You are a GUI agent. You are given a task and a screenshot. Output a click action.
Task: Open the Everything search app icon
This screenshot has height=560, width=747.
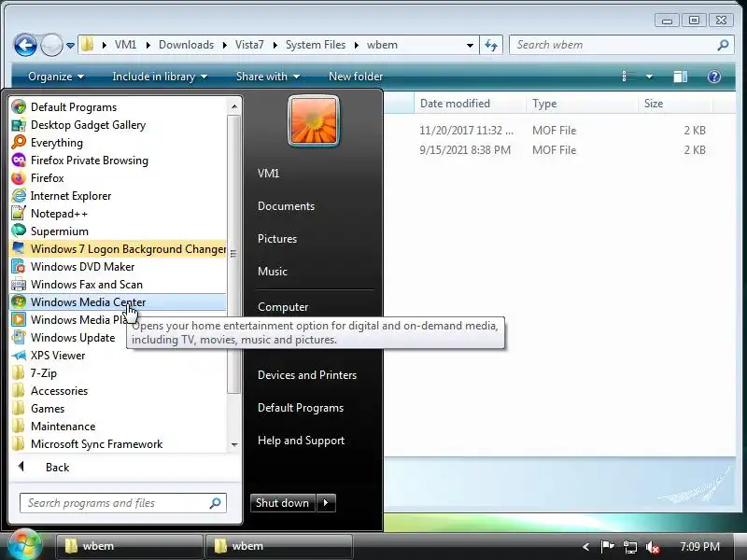(x=19, y=143)
